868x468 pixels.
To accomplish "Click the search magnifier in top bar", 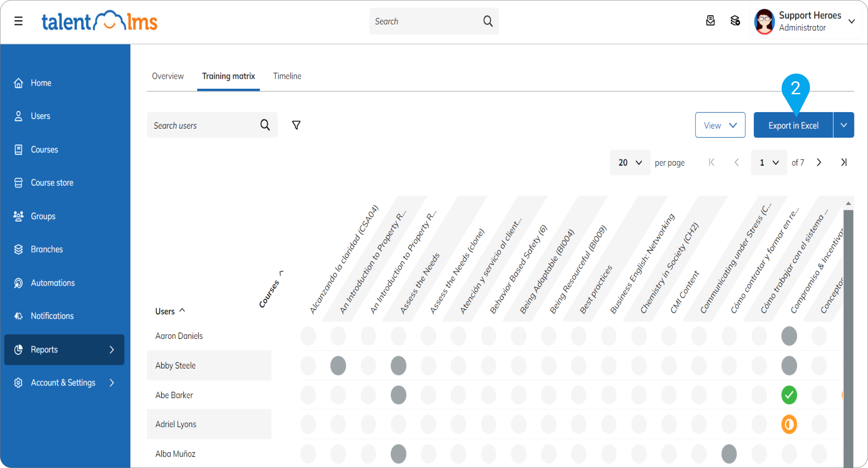I will click(x=488, y=21).
